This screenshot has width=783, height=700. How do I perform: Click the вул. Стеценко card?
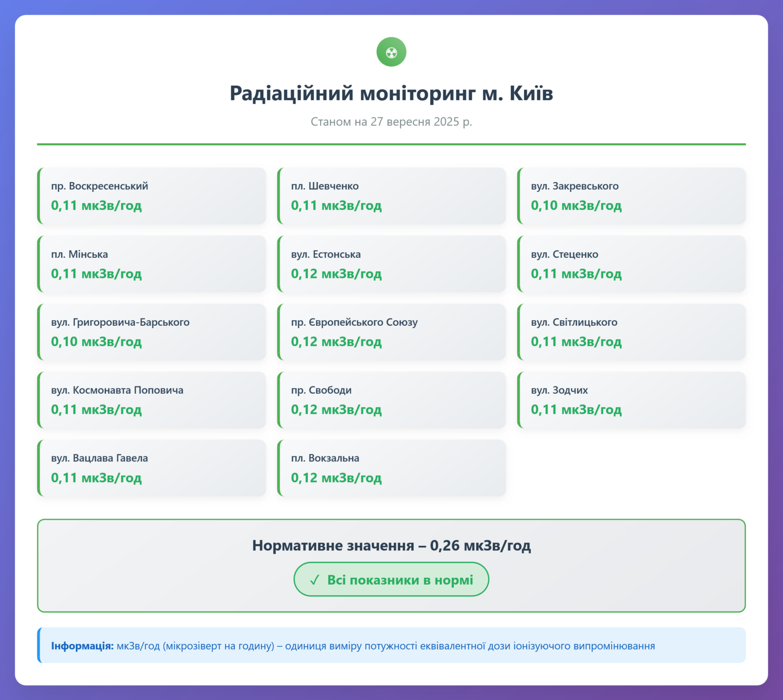[x=631, y=264]
